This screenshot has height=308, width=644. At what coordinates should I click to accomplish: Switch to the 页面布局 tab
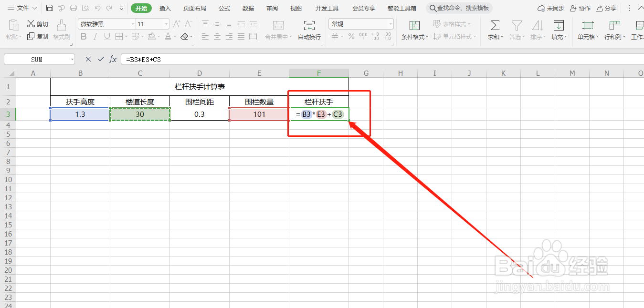pos(195,8)
